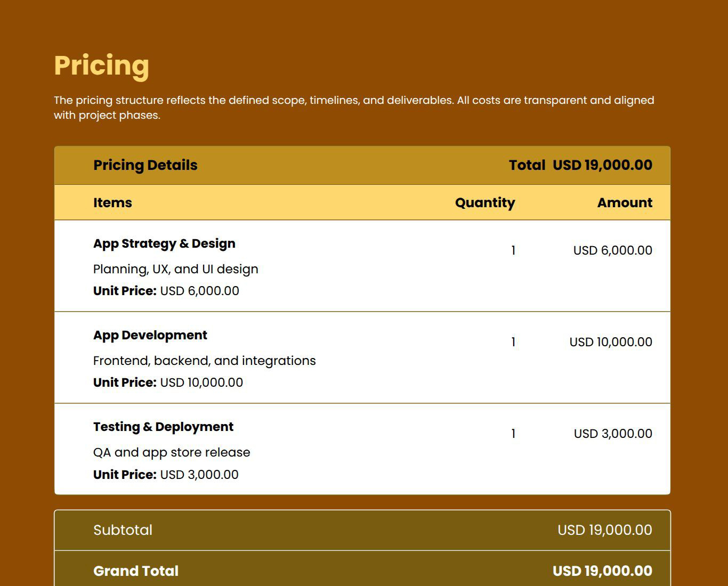The height and width of the screenshot is (586, 728).
Task: Click the Pricing page heading
Action: 101,66
